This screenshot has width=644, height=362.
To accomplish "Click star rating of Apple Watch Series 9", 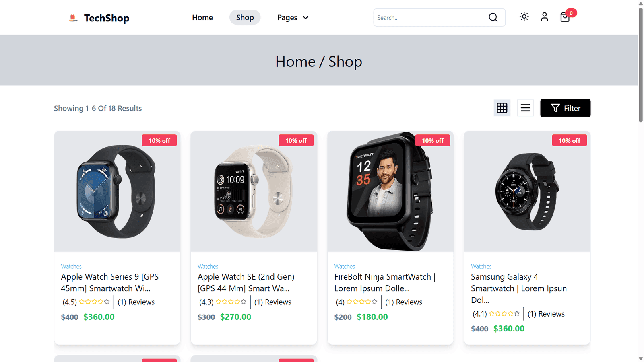I will click(94, 302).
